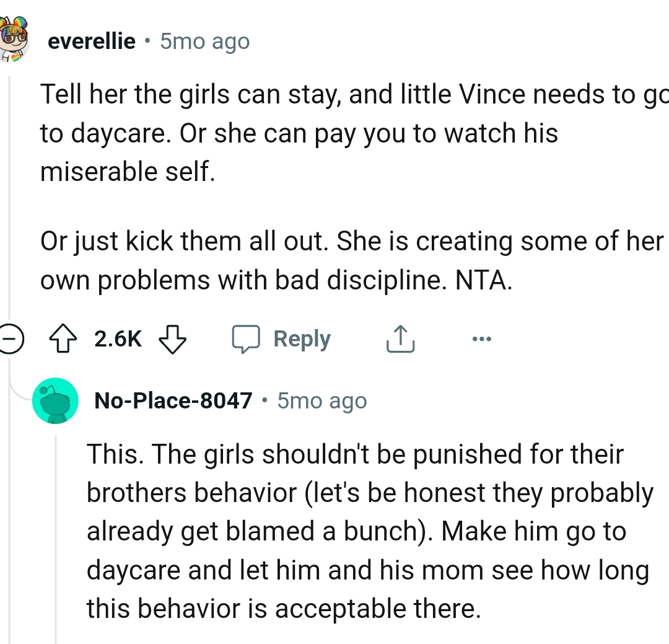Upvote everellie's comment

[x=63, y=338]
